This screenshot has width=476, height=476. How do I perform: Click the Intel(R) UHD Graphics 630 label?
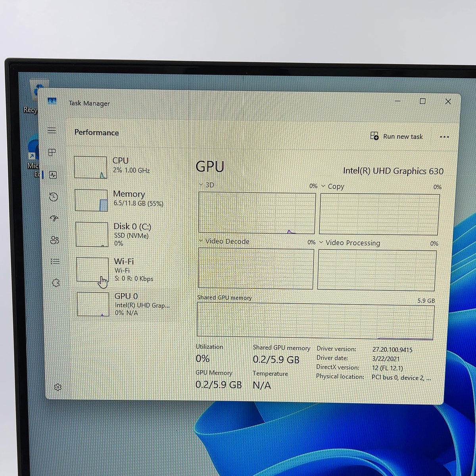393,171
